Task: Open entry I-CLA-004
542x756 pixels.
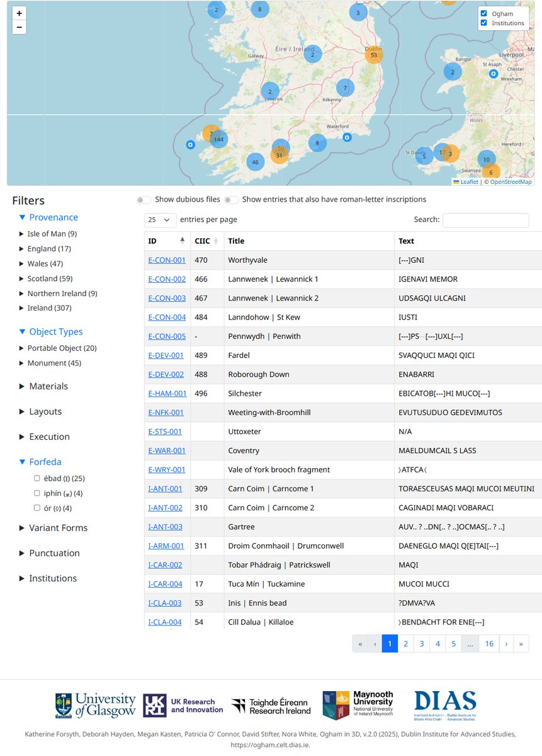Action: coord(165,622)
